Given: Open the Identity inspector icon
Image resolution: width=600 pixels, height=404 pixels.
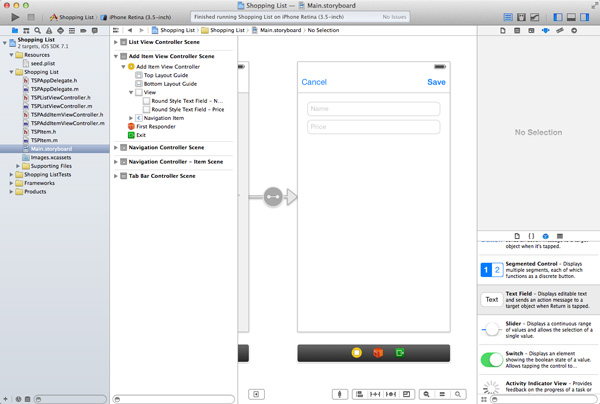Looking at the screenshot, I should [531, 31].
